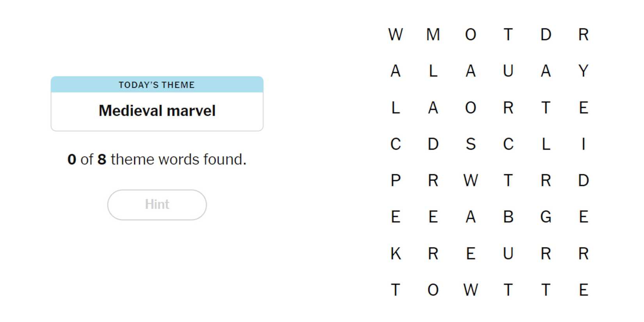Image resolution: width=644 pixels, height=322 pixels.
Task: Choose the letter G in the grid
Action: click(x=546, y=217)
